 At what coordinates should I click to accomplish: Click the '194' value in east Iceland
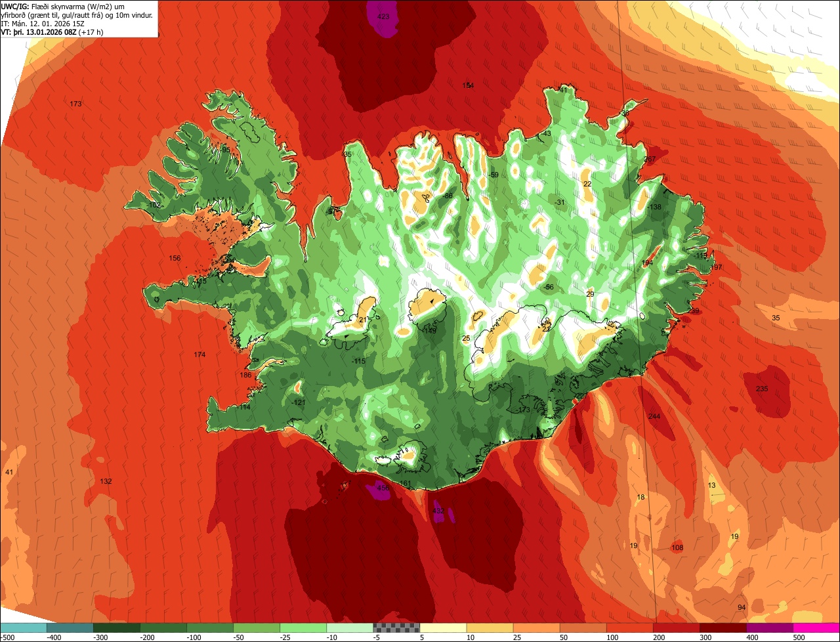tap(647, 263)
